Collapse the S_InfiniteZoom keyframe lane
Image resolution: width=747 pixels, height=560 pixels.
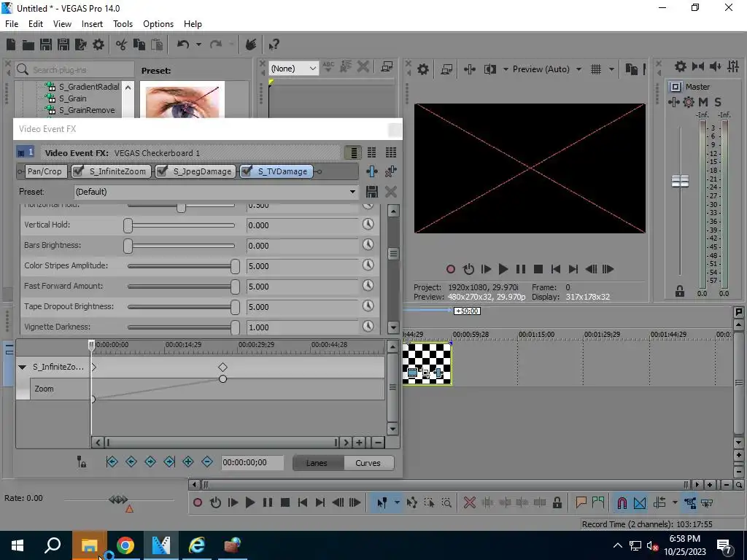coord(22,367)
